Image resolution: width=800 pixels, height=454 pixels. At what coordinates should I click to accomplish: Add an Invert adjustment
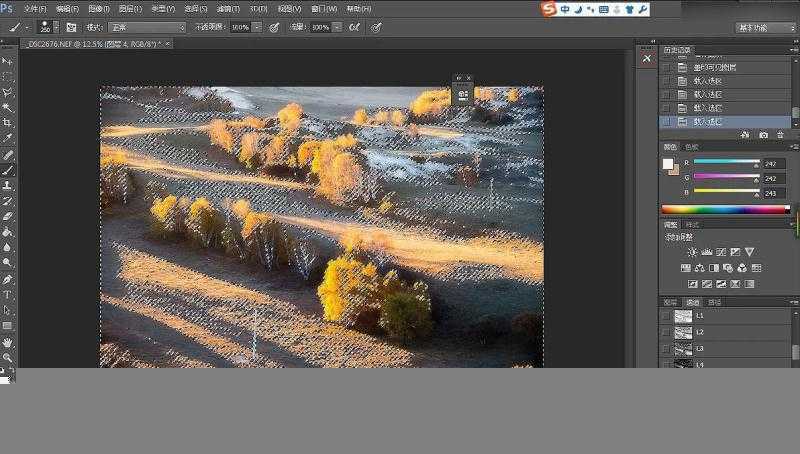point(693,284)
